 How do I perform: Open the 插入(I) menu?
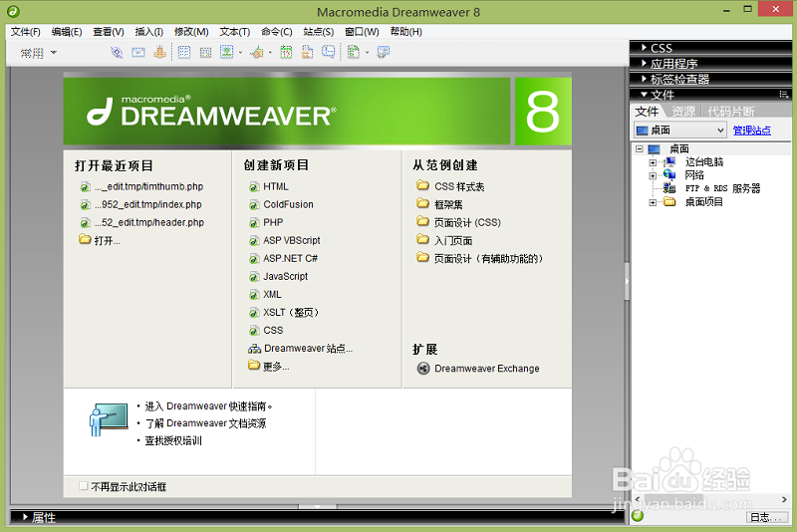148,32
